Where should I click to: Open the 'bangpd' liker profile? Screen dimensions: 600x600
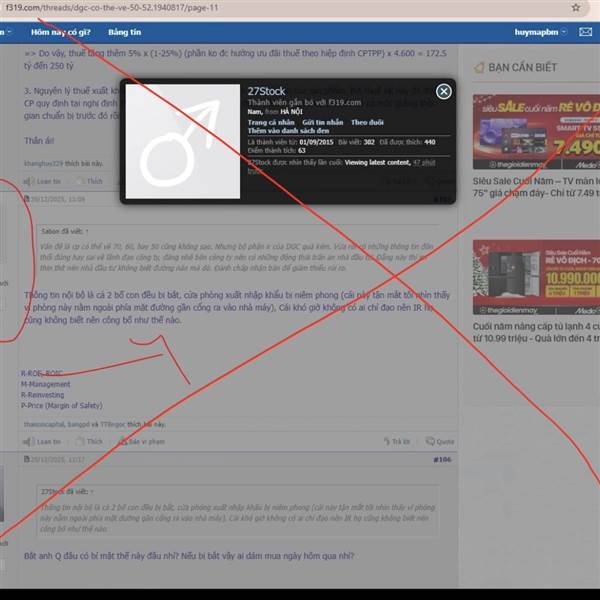pyautogui.click(x=78, y=424)
